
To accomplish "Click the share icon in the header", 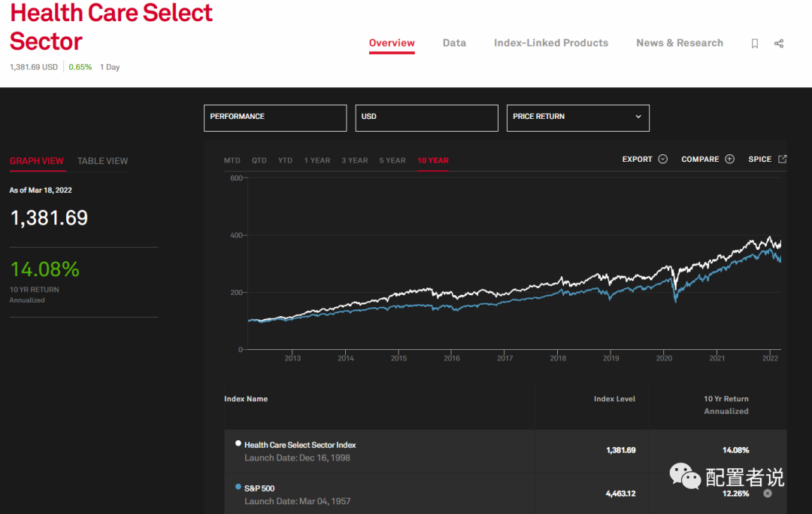I will 779,44.
